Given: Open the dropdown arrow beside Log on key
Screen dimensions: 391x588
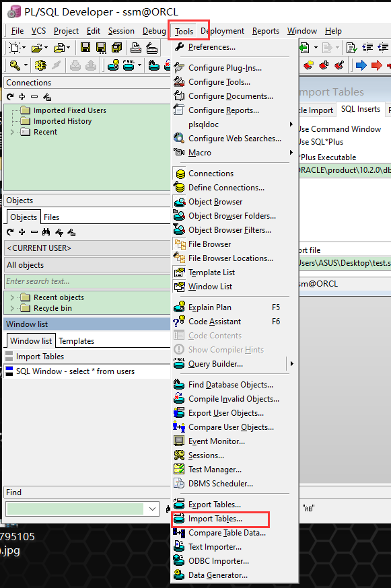Looking at the screenshot, I should (26, 66).
